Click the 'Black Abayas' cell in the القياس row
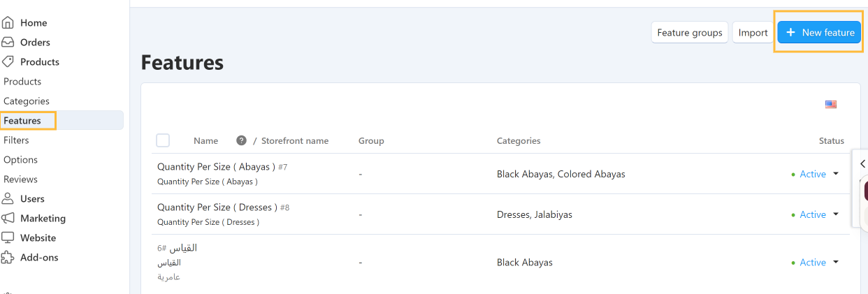This screenshot has width=868, height=294. (x=525, y=263)
